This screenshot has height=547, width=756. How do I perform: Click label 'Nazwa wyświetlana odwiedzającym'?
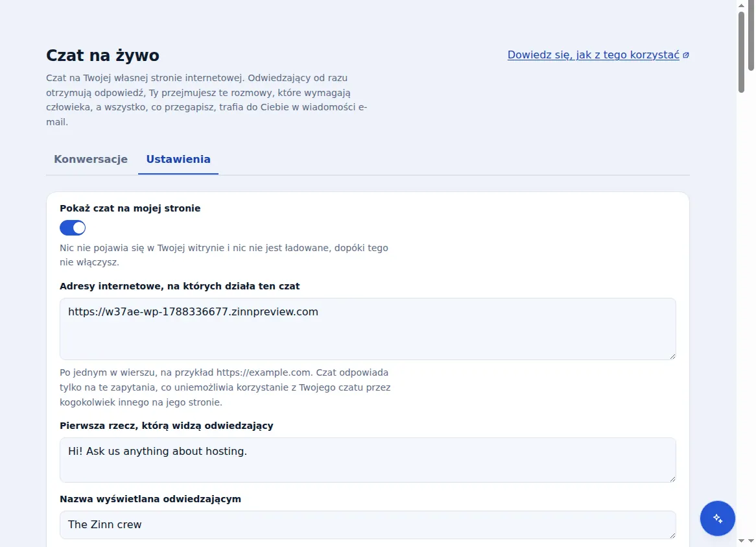coord(150,499)
